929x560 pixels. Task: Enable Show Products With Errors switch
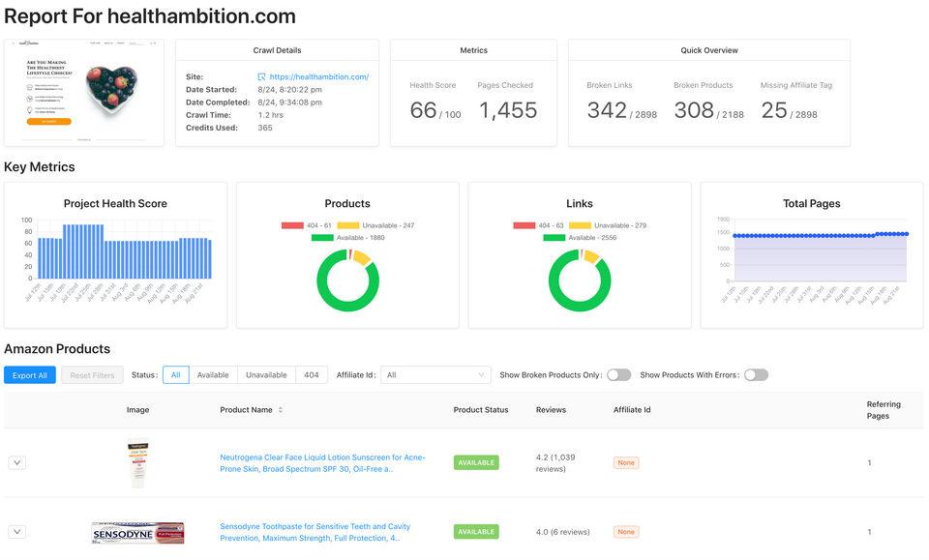[756, 374]
